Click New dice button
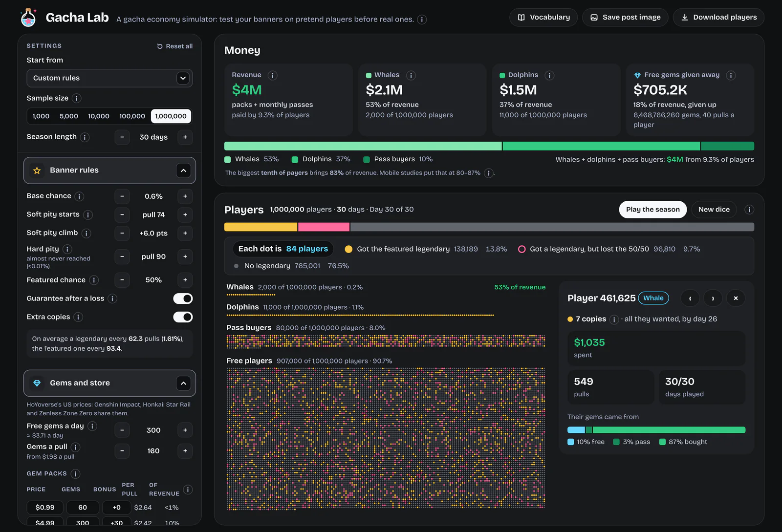782x532 pixels. click(714, 210)
